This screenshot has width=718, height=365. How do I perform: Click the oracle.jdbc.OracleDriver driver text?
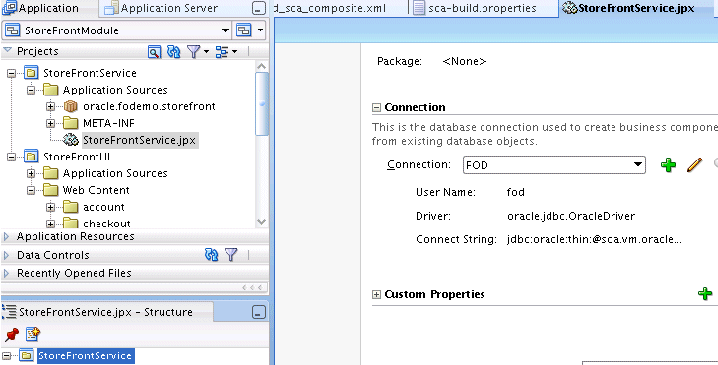pos(571,216)
